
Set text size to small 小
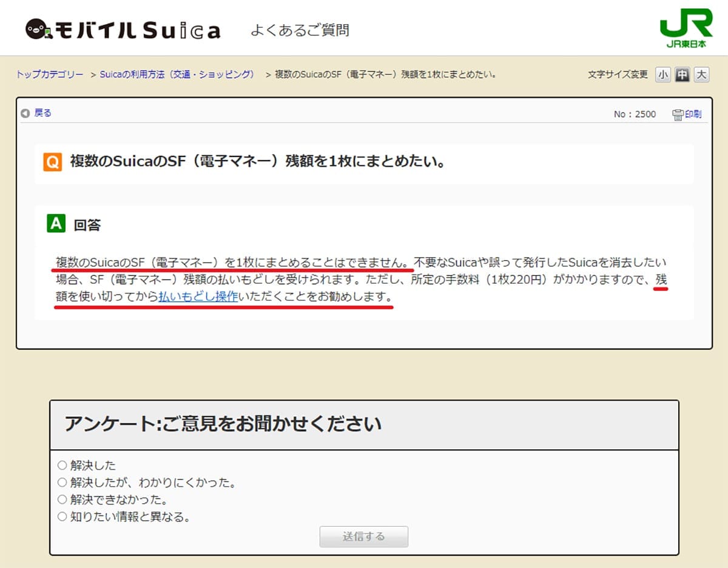(663, 75)
